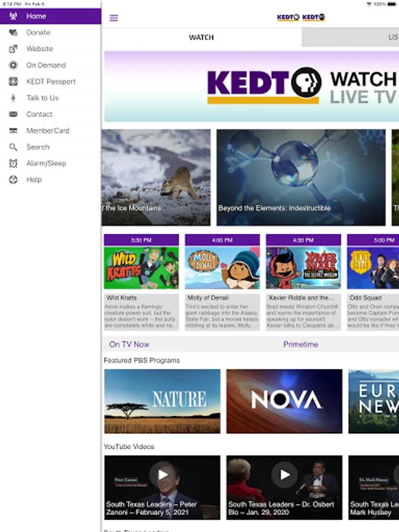399x532 pixels.
Task: Select Website menu entry
Action: (x=51, y=49)
